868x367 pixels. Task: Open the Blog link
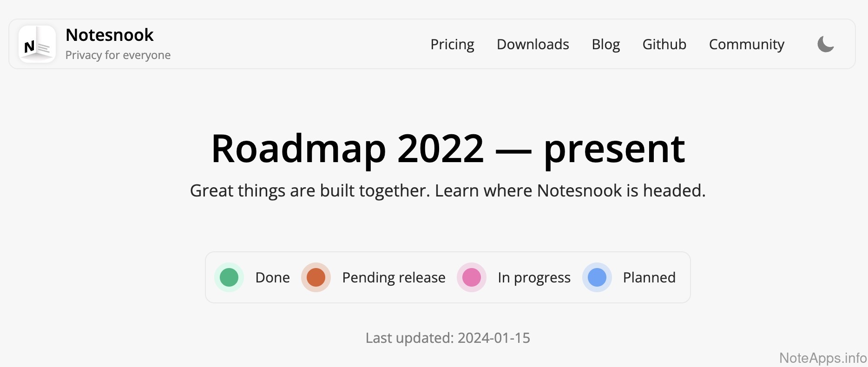click(605, 44)
